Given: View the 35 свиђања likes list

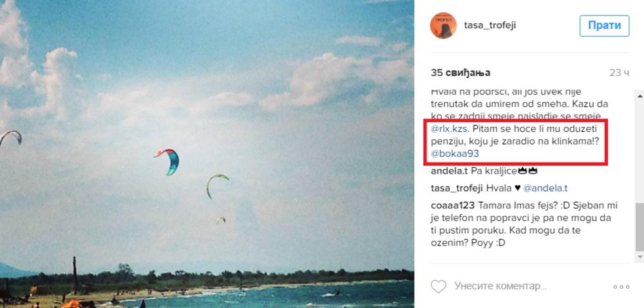Looking at the screenshot, I should [460, 73].
